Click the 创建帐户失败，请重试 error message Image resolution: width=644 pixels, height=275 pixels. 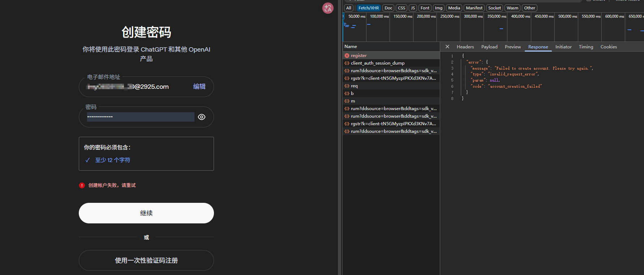tap(112, 185)
